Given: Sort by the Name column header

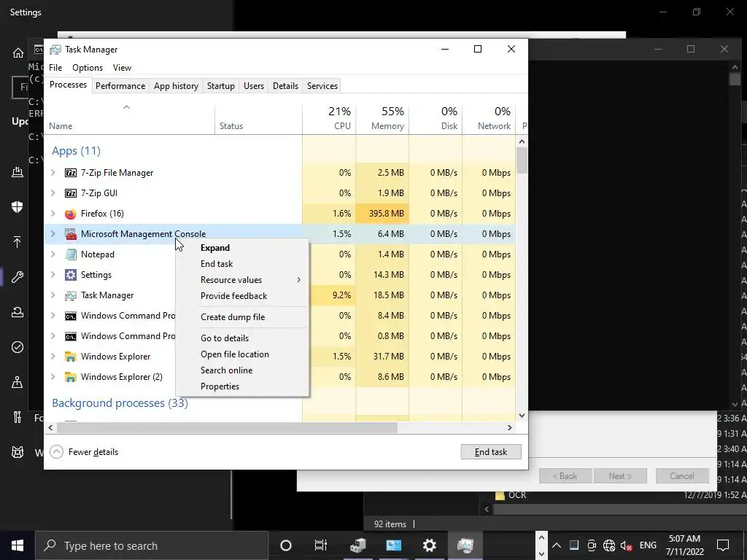Looking at the screenshot, I should click(129, 118).
